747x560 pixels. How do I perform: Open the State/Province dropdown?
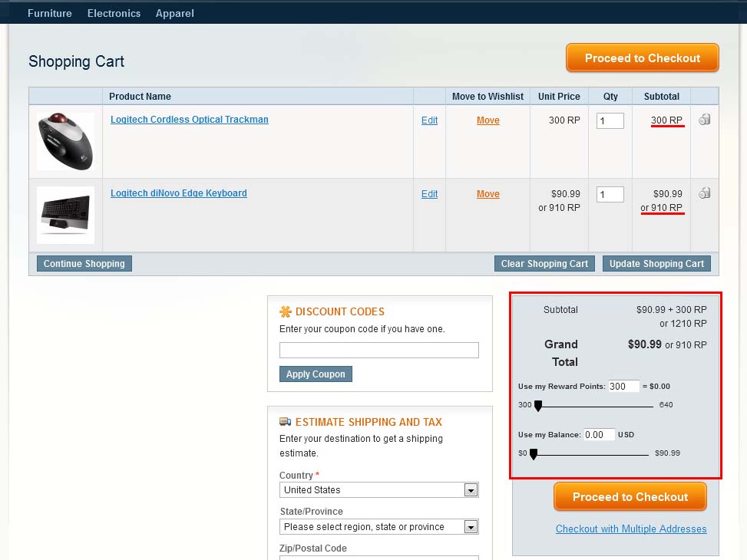[x=378, y=527]
